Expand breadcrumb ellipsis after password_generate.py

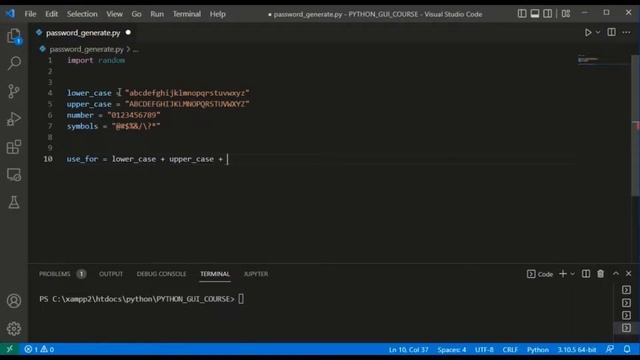pyautogui.click(x=136, y=49)
